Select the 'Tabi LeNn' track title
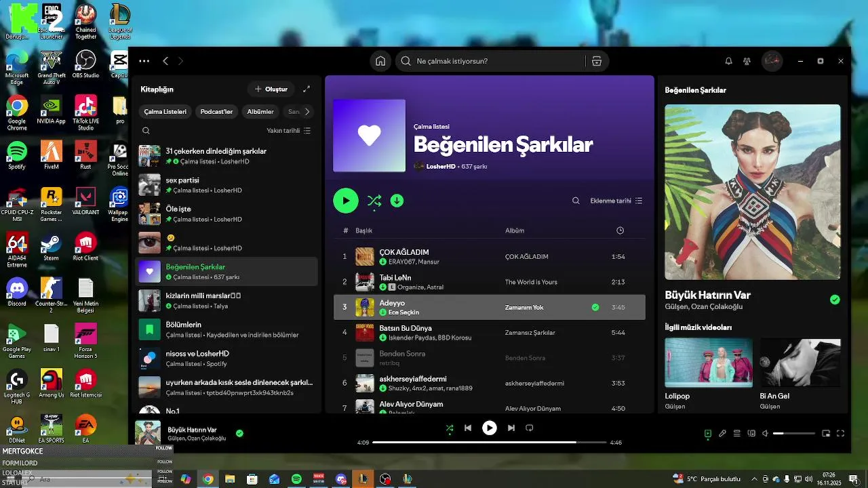868x488 pixels. click(x=395, y=278)
